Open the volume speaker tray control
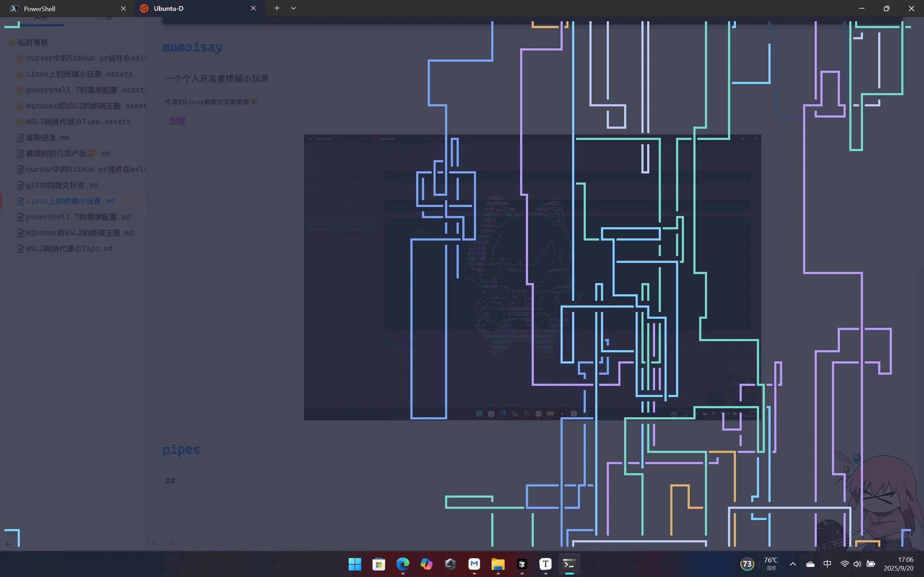Image resolution: width=924 pixels, height=577 pixels. [857, 564]
